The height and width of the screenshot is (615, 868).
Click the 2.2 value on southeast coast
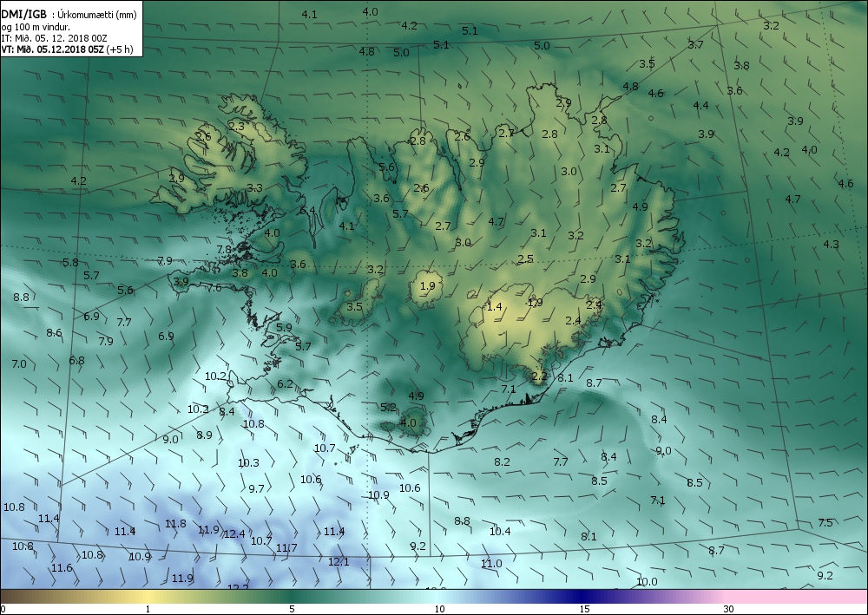click(539, 376)
